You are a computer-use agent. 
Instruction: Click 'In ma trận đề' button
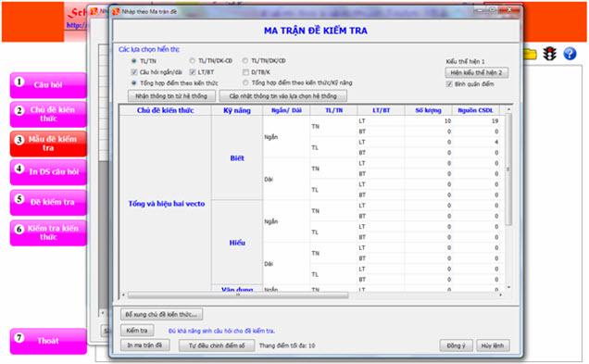[x=144, y=345]
